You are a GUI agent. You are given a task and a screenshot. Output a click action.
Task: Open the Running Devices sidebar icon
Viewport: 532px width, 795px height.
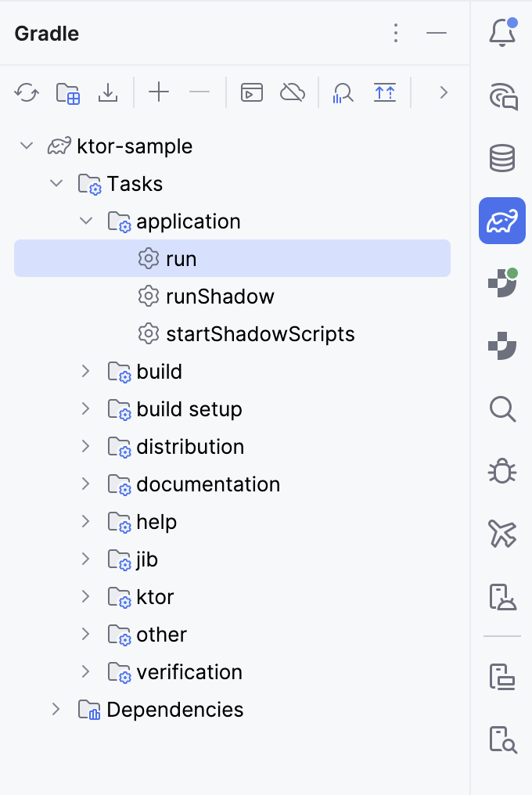(502, 597)
